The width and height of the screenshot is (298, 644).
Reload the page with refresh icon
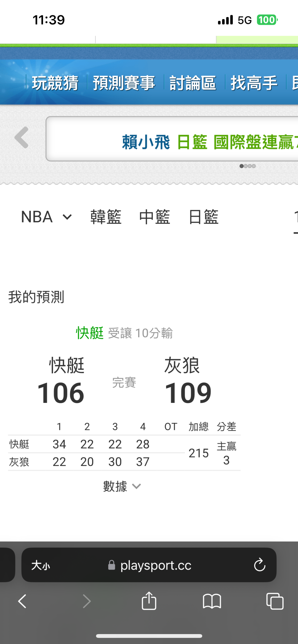tap(259, 565)
